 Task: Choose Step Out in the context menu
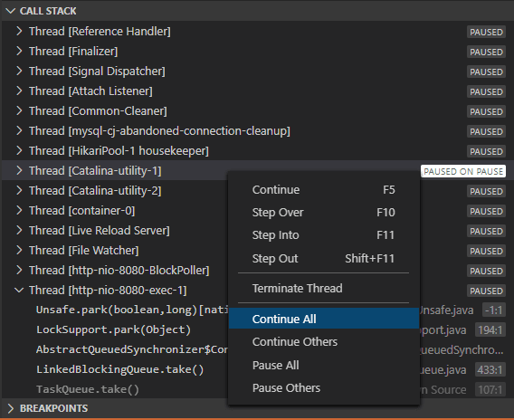tap(324, 258)
